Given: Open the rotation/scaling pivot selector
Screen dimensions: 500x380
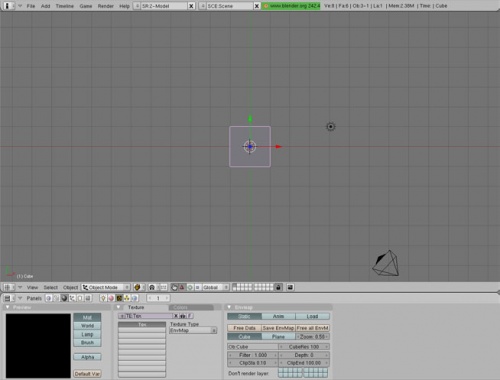Looking at the screenshot, I should tap(154, 287).
